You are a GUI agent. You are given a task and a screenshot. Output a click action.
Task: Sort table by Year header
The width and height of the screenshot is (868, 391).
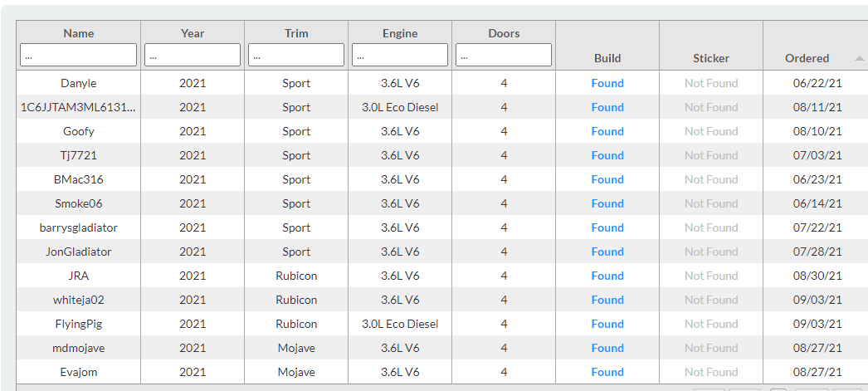193,33
